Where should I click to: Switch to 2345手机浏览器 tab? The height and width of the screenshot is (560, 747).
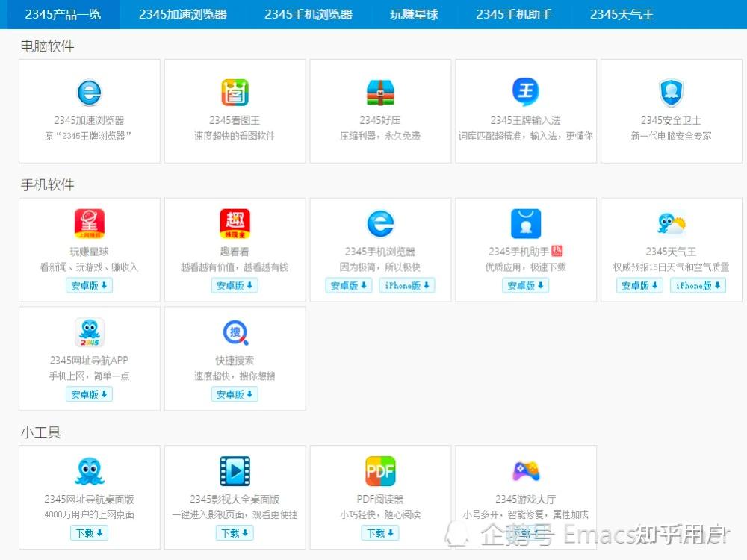point(309,14)
